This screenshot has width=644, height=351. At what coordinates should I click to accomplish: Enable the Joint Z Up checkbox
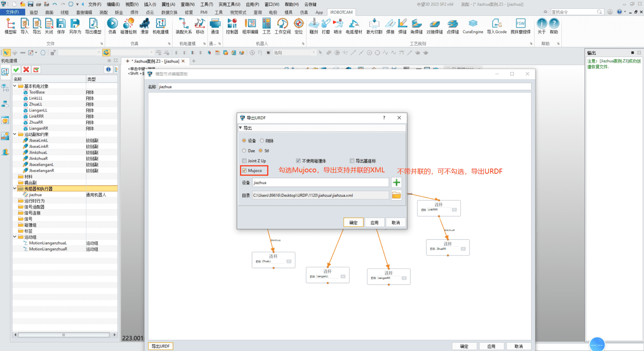[x=244, y=161]
